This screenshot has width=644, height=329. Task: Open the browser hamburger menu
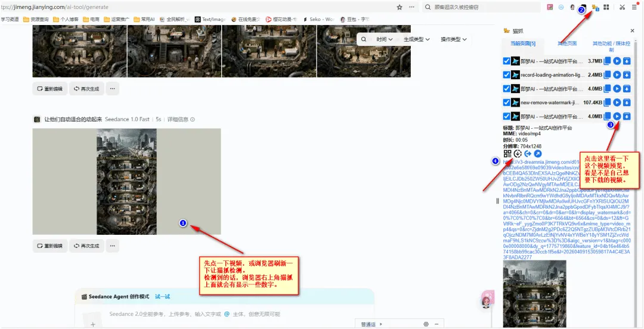click(x=634, y=7)
